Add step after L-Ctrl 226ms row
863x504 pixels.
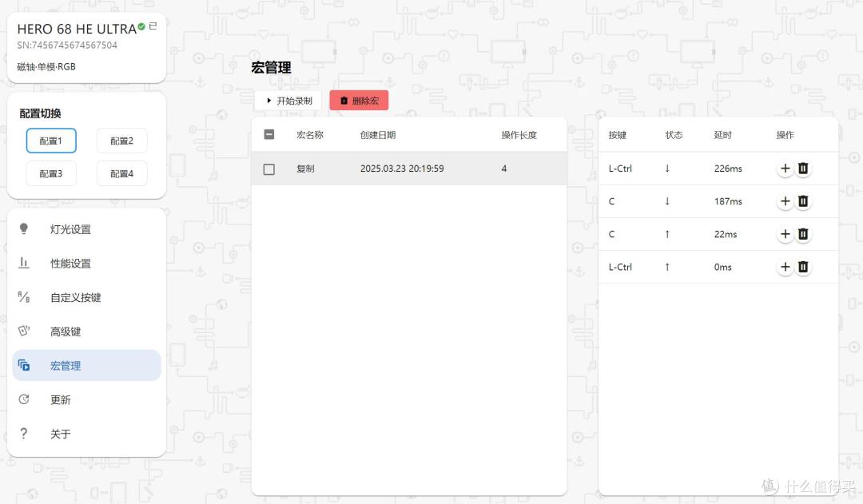[x=785, y=169]
